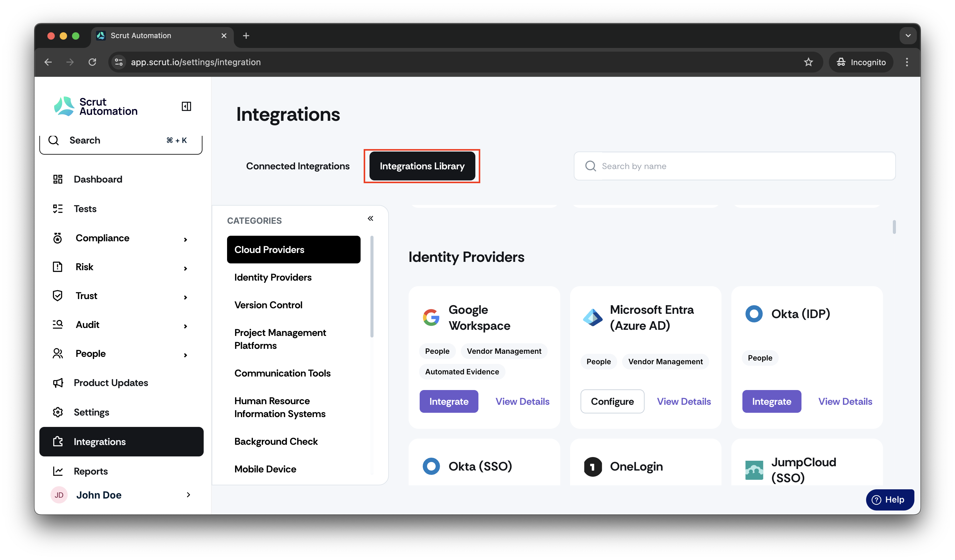Screen dimensions: 955x560
Task: Open Product Updates megaphone icon
Action: (x=58, y=383)
